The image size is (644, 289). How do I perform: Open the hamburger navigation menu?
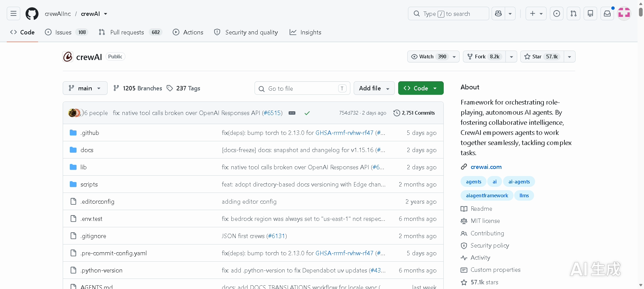point(13,13)
